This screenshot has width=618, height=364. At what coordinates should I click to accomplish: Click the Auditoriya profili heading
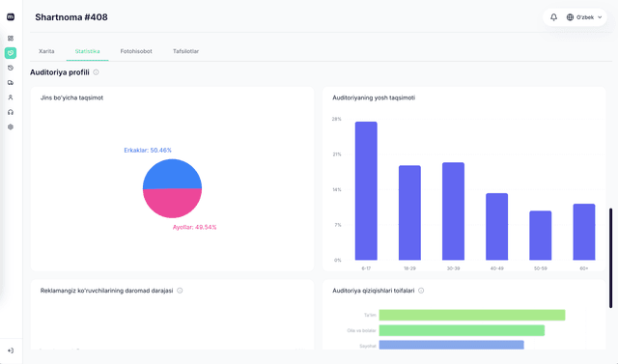(60, 72)
